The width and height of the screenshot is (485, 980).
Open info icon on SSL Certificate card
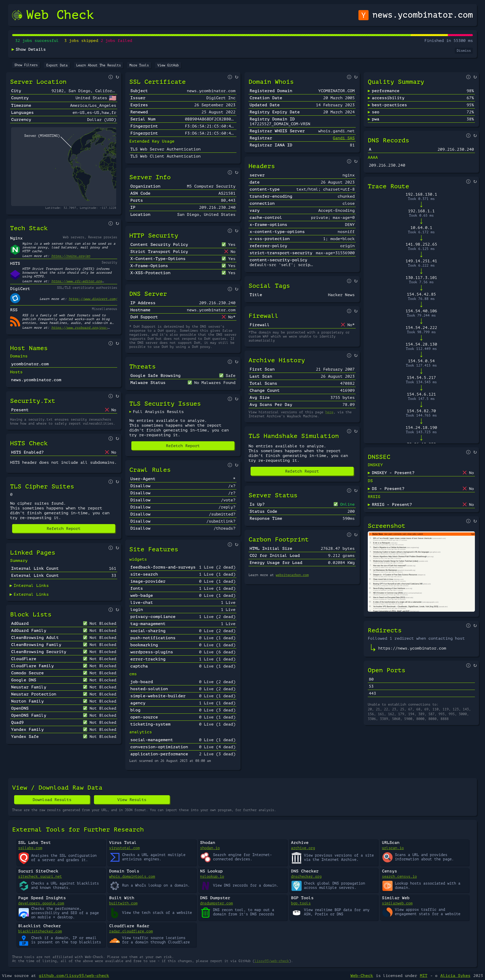point(230,77)
